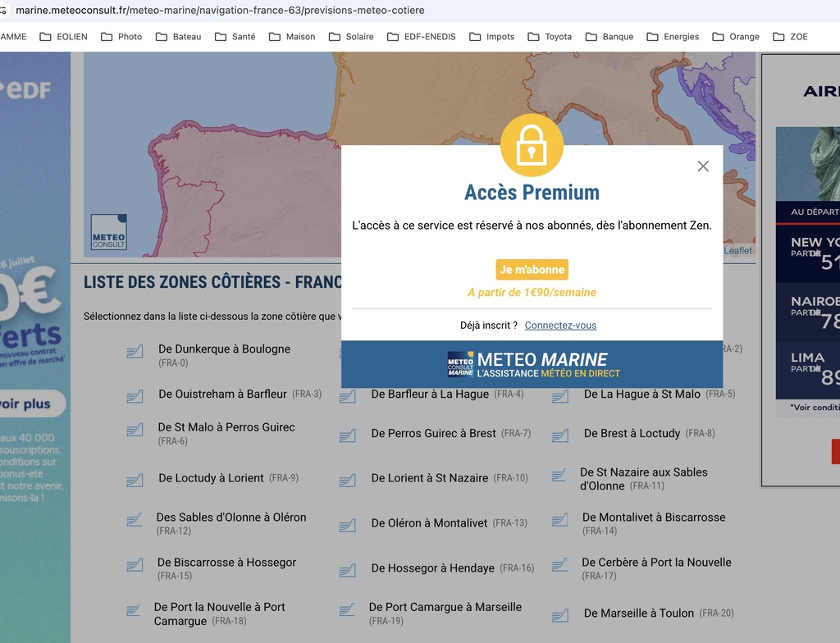This screenshot has height=643, width=840.
Task: Click wind icon beside De Cerbère à Port la Nouvelle
Action: click(559, 565)
